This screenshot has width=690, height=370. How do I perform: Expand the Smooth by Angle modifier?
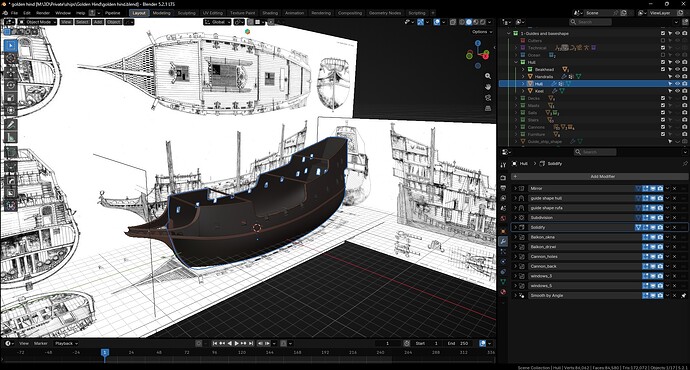515,296
